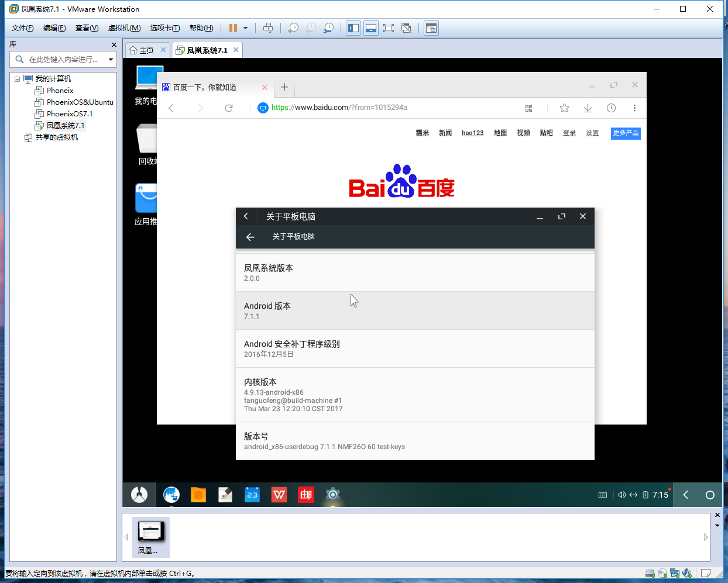
Task: Open the globe browser in the taskbar
Action: 171,495
